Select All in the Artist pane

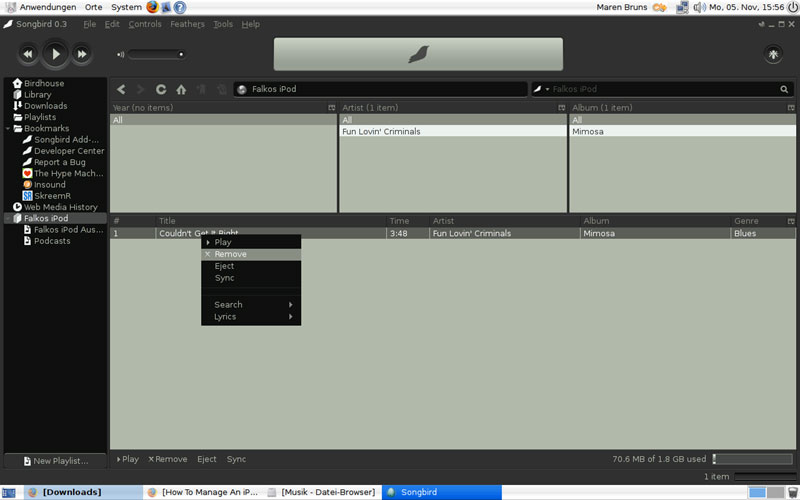453,120
